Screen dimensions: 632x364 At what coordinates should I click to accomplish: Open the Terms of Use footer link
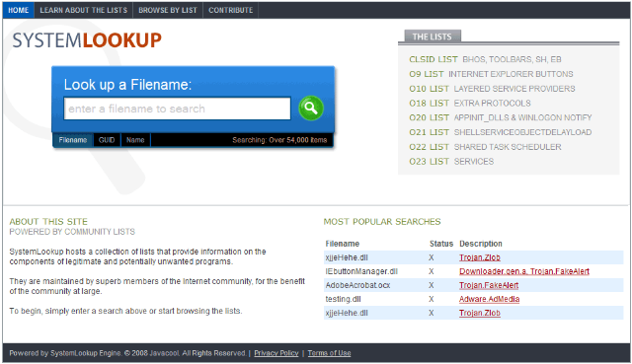(x=329, y=353)
